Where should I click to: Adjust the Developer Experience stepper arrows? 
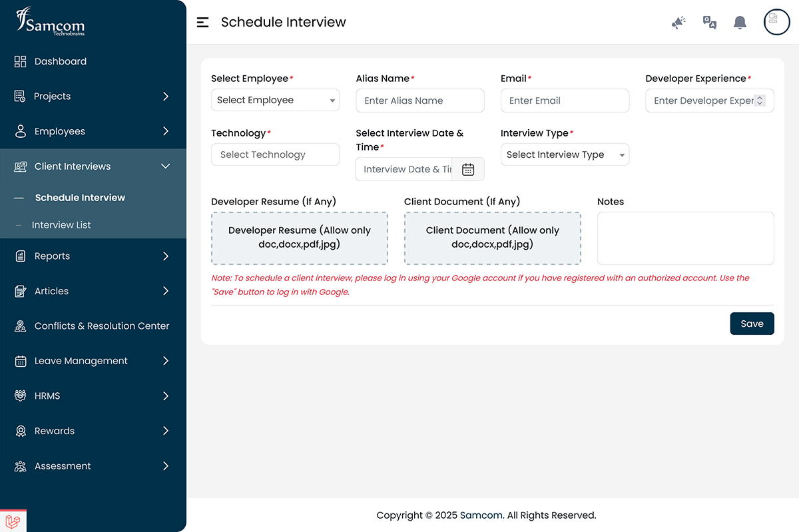click(760, 101)
